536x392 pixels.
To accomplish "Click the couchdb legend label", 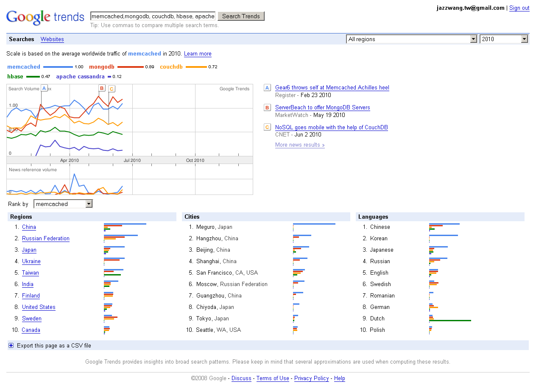I will click(171, 67).
